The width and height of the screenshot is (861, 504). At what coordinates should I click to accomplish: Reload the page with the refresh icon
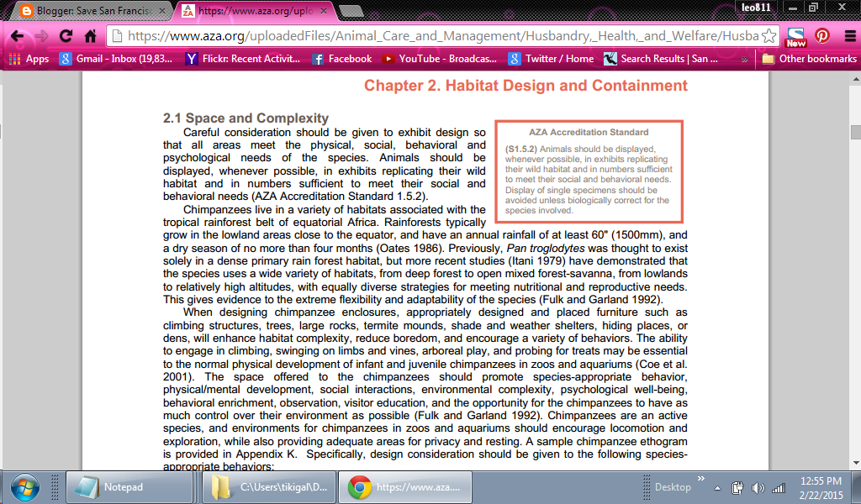[x=66, y=36]
